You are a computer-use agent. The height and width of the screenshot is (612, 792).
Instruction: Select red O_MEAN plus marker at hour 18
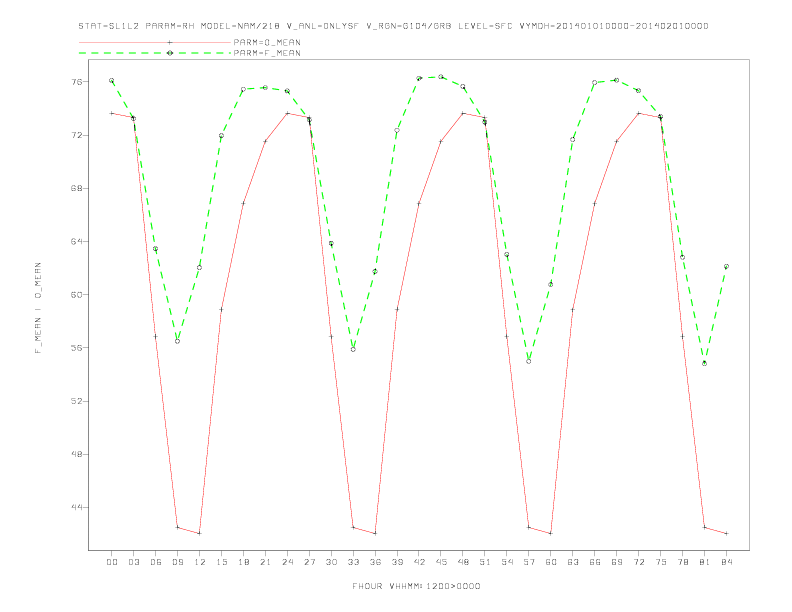243,203
